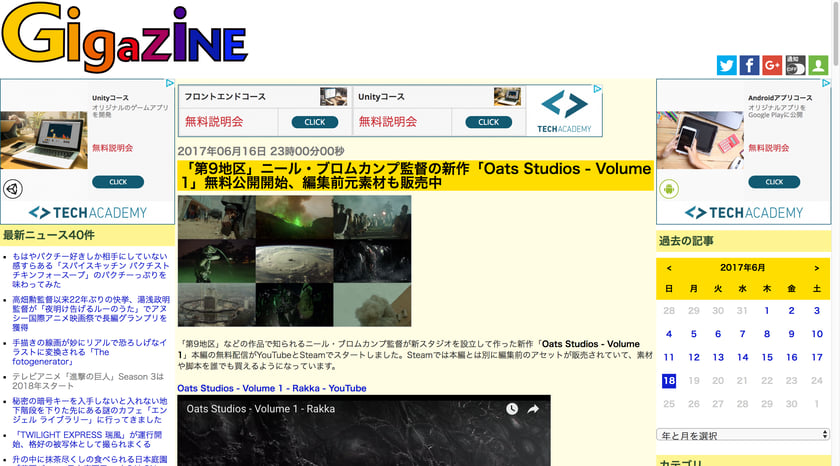This screenshot has width=840, height=466.
Task: Select June 10 in the calendar
Action: (817, 334)
